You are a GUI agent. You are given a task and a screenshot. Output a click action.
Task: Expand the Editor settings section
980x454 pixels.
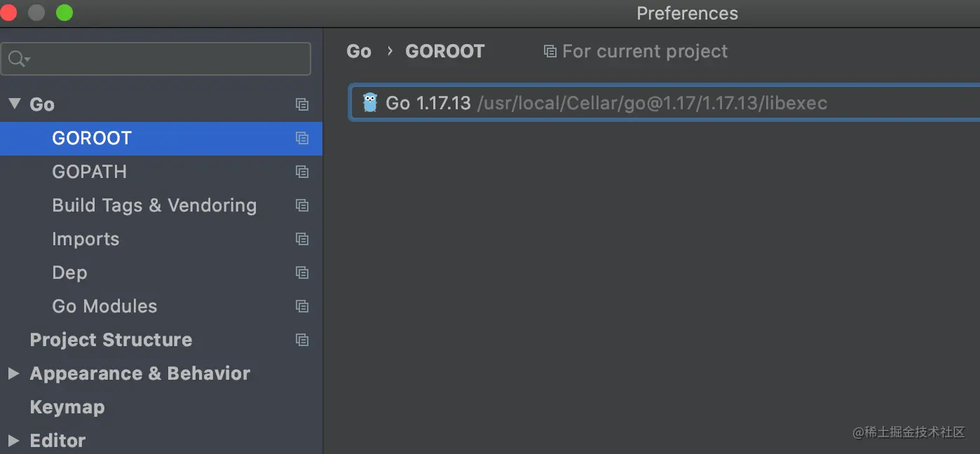[x=13, y=441]
